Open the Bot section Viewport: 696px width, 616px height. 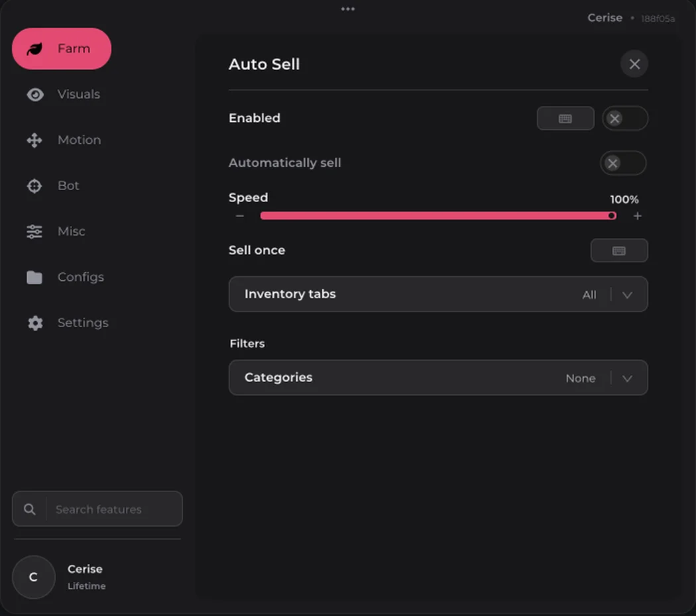tap(52, 186)
